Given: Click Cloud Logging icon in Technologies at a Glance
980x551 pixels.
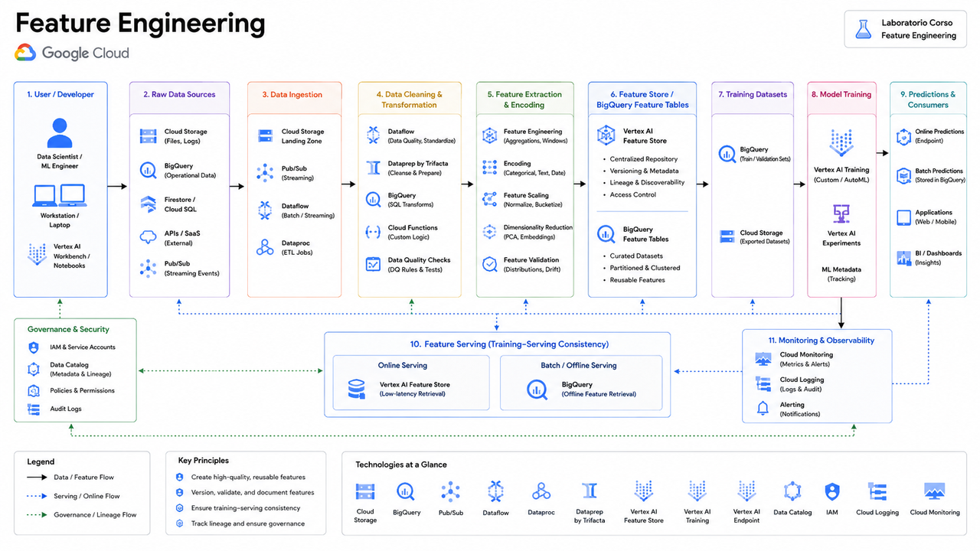Looking at the screenshot, I should coord(877,491).
